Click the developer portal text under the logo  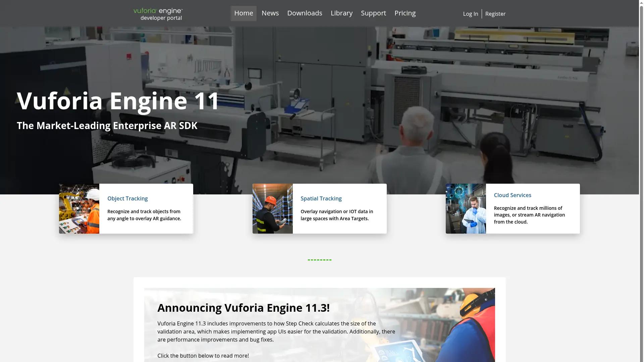[161, 18]
